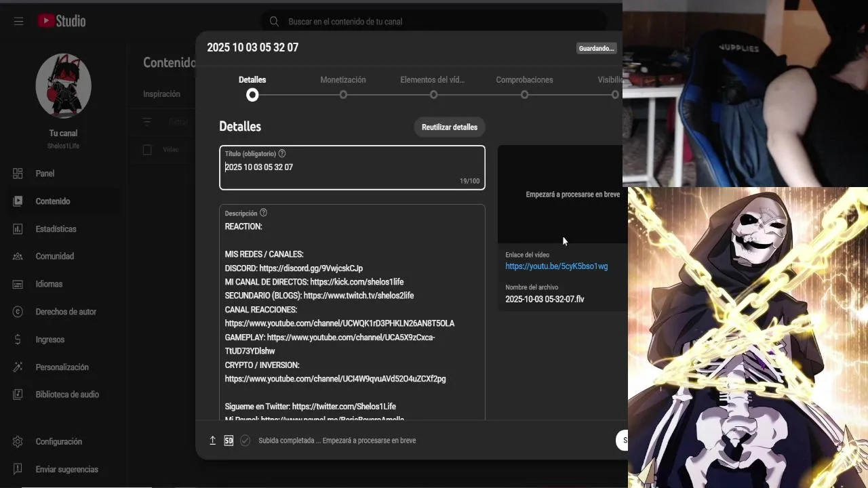The width and height of the screenshot is (868, 488).
Task: Click the dialog title 2025 10 03 05 32 07
Action: [252, 47]
